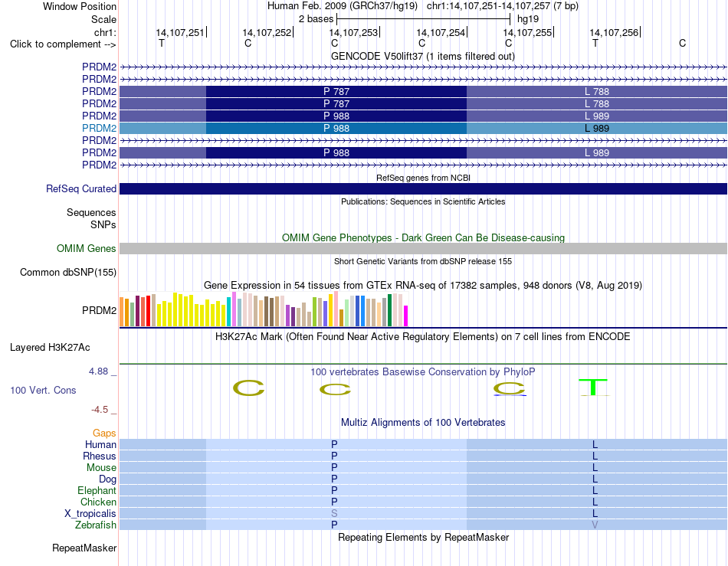
Task: Click the blue-underlined C in PhyloP logo
Action: coord(510,388)
